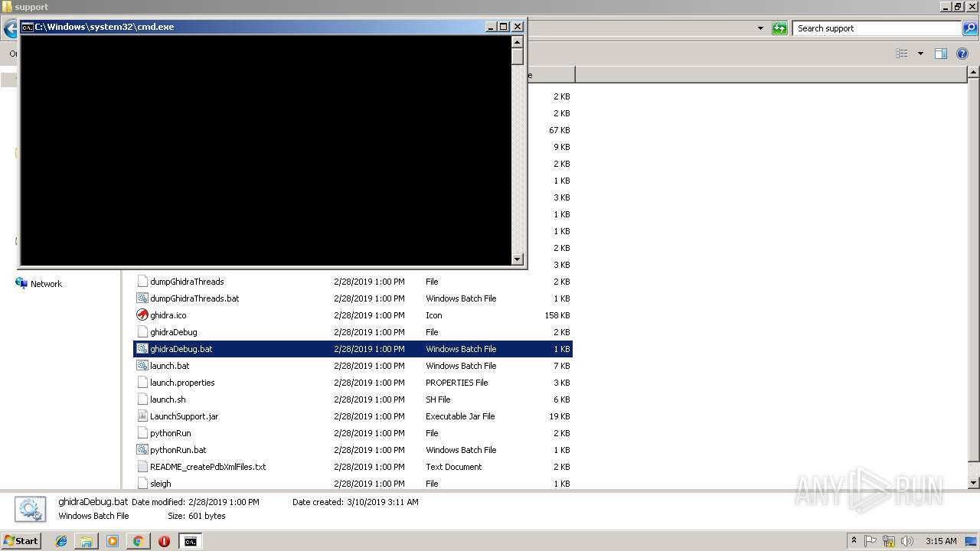Select the pythonRun file without extension
This screenshot has width=980, height=551.
click(x=171, y=433)
